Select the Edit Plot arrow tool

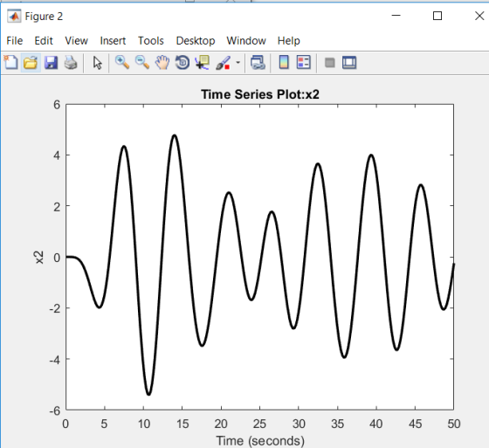pyautogui.click(x=97, y=63)
